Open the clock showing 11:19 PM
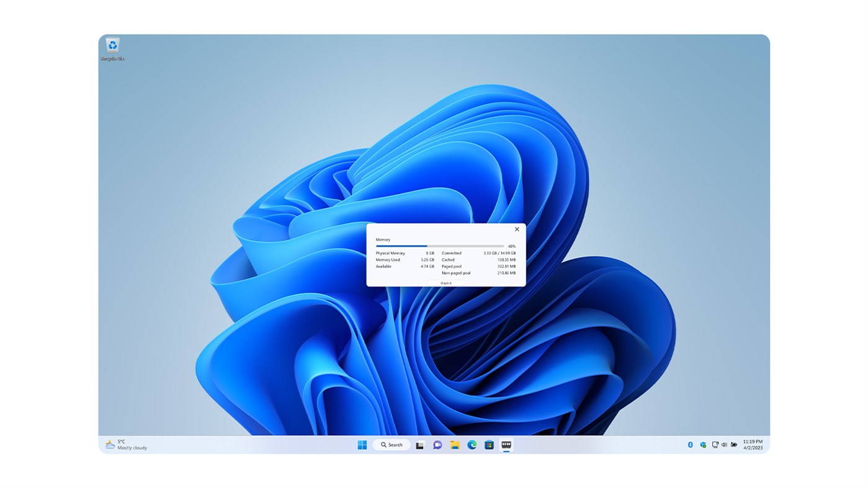This screenshot has width=868, height=488. point(753,445)
